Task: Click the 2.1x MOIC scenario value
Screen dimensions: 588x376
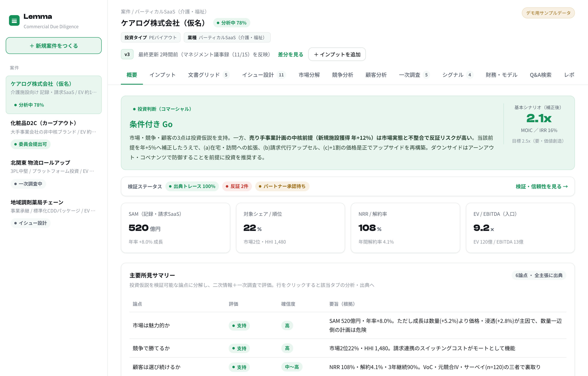Action: (x=539, y=119)
